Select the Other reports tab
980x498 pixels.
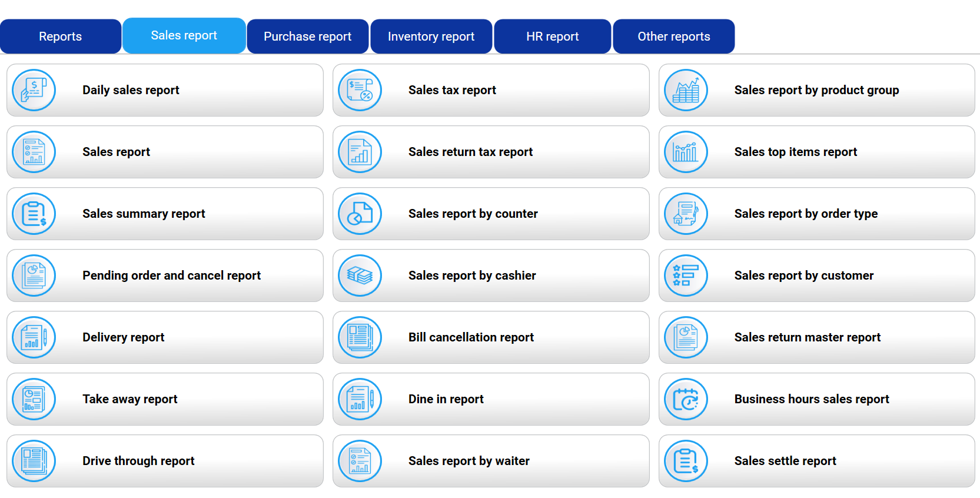[x=673, y=36]
